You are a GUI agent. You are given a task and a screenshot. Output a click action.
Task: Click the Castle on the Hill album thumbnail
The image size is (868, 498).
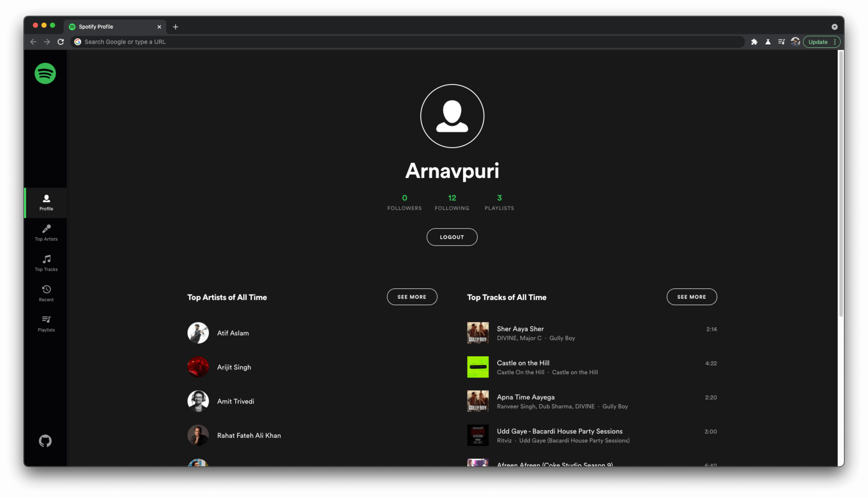pyautogui.click(x=478, y=367)
